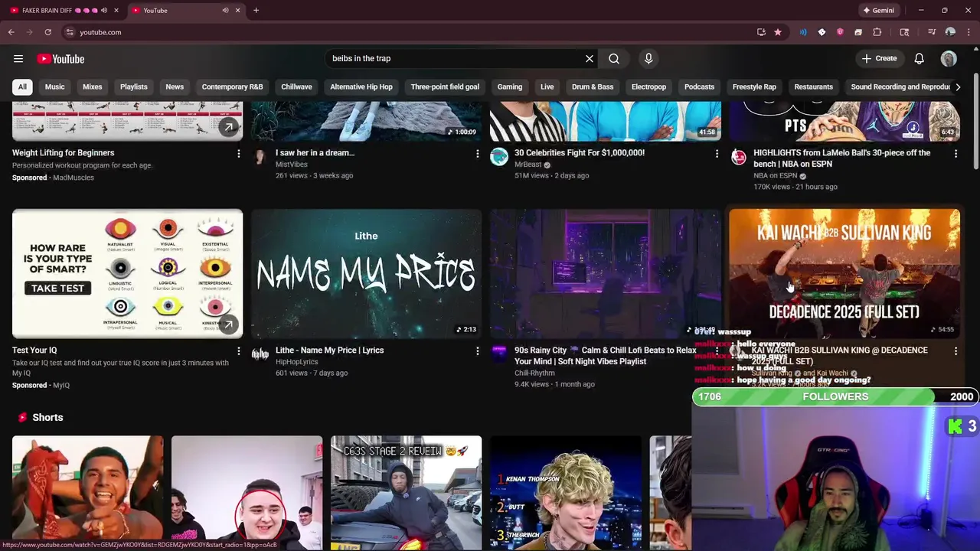Close the FAKER BRAIN DIFF tab

[x=116, y=11]
